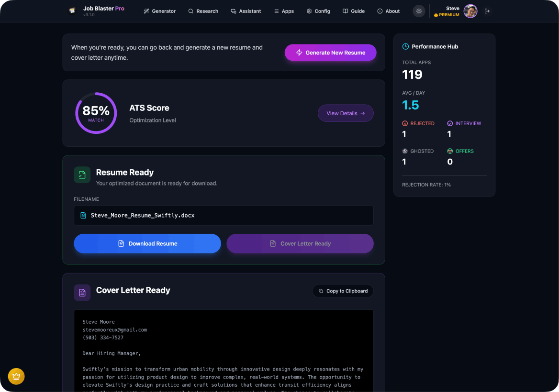Expand ATS score with View Details
The image size is (559, 392).
346,113
